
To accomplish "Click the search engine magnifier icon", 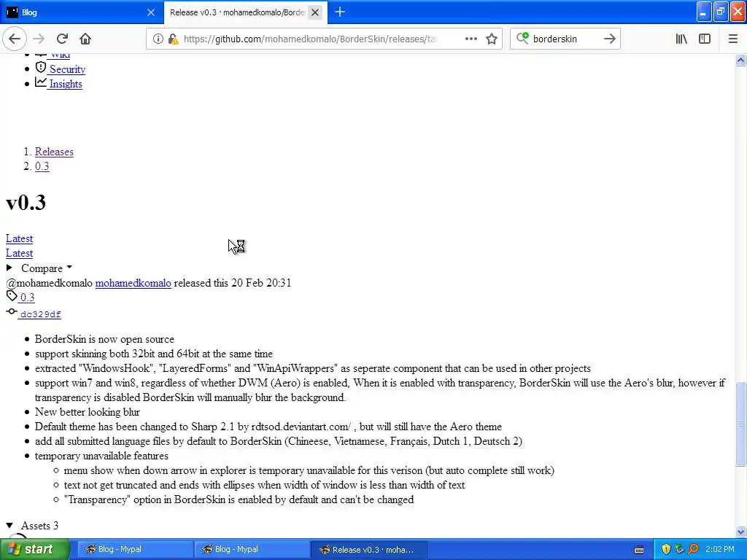I will (522, 38).
